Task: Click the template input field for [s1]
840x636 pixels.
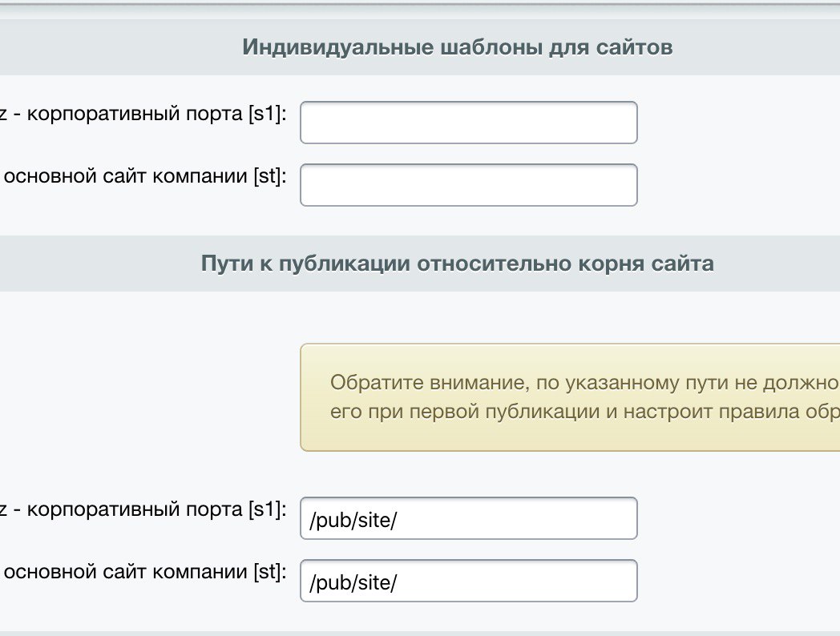Action: pyautogui.click(x=468, y=123)
